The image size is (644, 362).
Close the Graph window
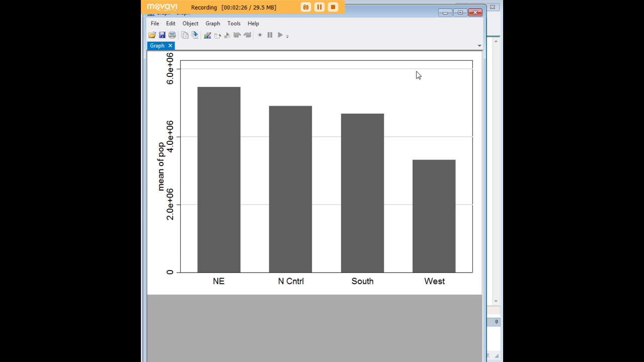click(x=475, y=13)
